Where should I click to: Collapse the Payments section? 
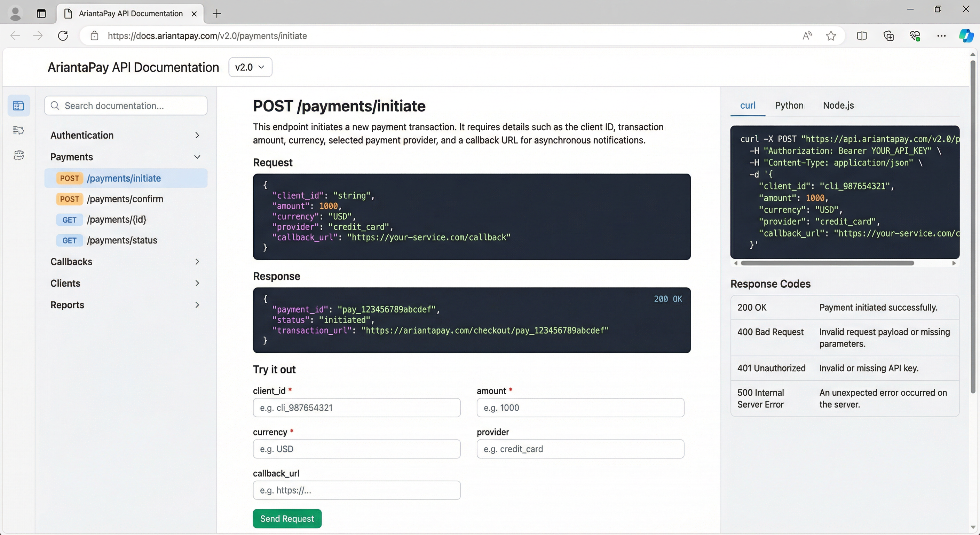click(125, 157)
